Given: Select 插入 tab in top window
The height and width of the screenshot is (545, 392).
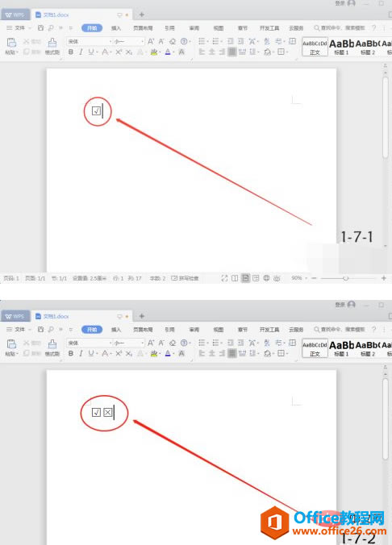Looking at the screenshot, I should [116, 28].
